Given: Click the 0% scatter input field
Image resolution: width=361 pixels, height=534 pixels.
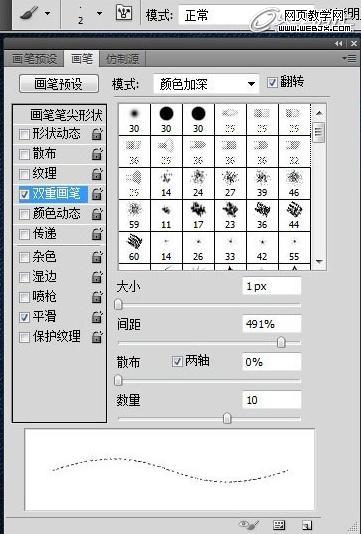Looking at the screenshot, I should [272, 362].
